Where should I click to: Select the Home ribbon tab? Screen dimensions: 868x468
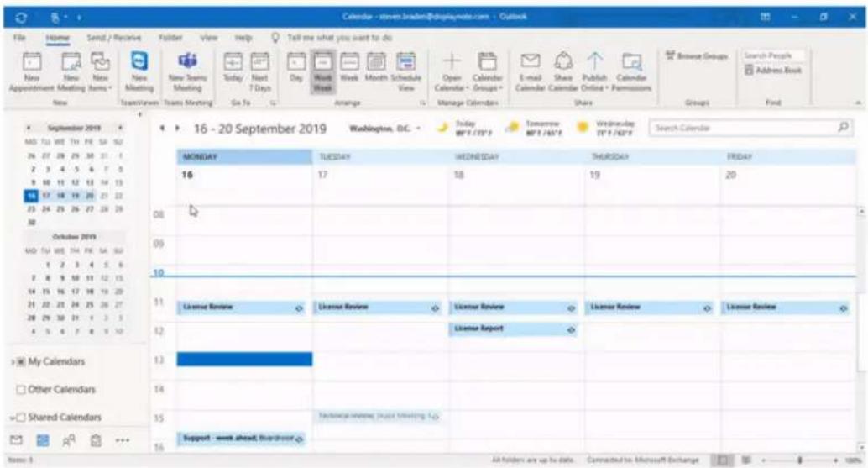click(58, 38)
